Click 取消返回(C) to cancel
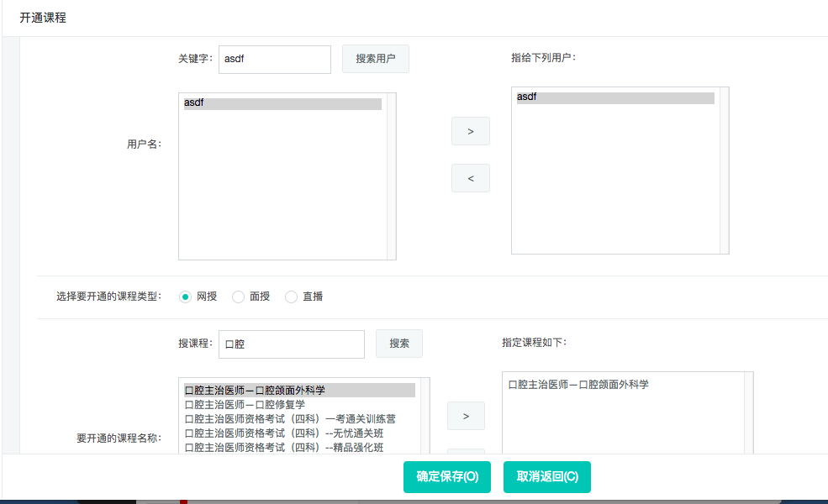The width and height of the screenshot is (828, 504). [547, 477]
